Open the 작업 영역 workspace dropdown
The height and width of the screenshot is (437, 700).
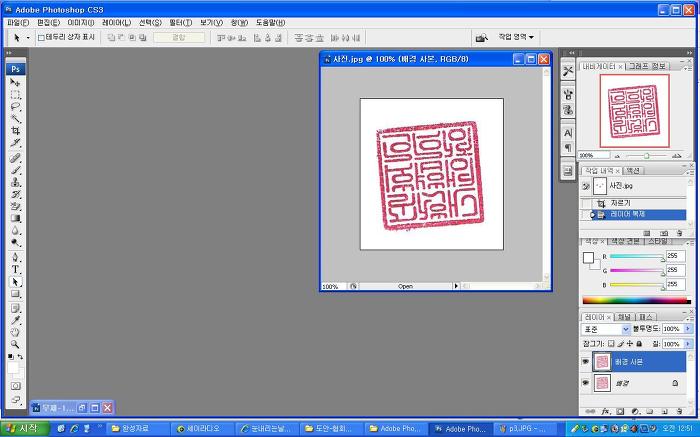[516, 37]
